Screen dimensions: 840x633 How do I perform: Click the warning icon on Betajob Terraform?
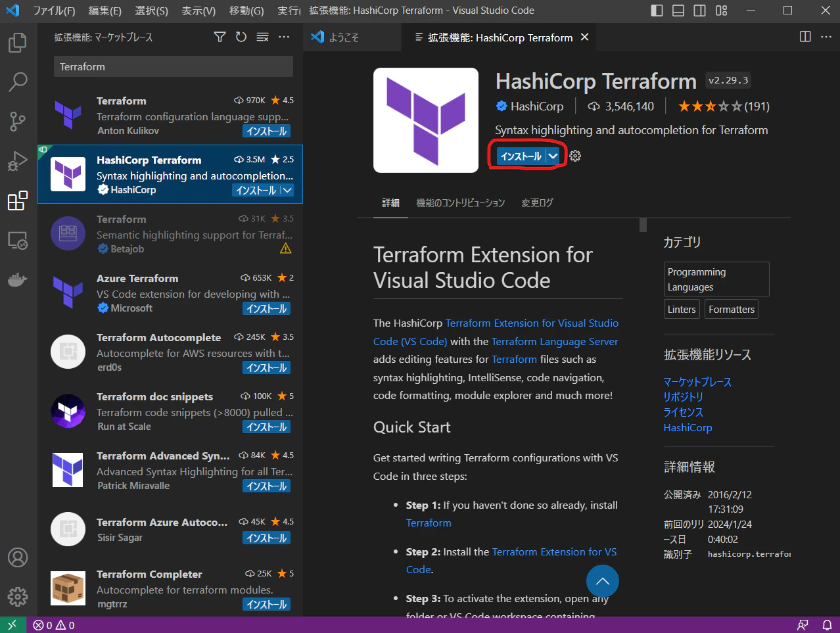[285, 248]
